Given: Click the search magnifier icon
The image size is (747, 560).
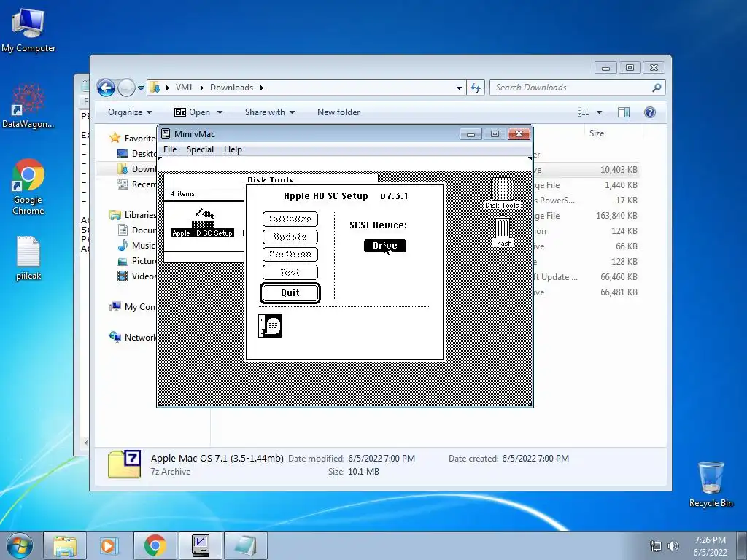Looking at the screenshot, I should [x=657, y=87].
